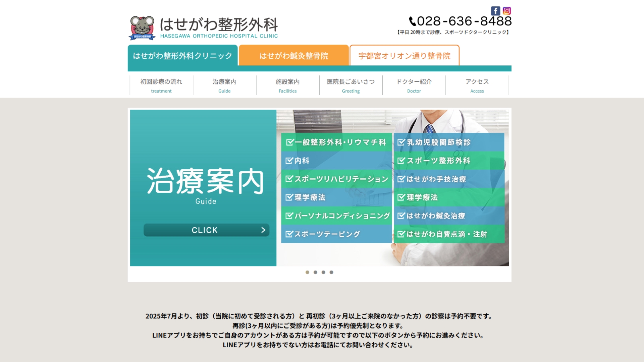Select the fourth carousel navigation dot

tap(332, 272)
